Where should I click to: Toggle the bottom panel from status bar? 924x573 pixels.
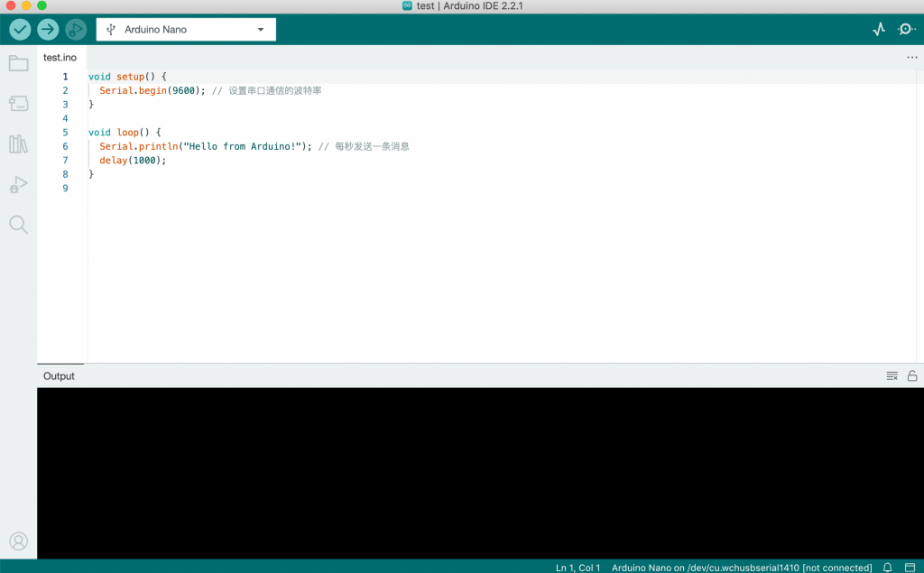[910, 567]
